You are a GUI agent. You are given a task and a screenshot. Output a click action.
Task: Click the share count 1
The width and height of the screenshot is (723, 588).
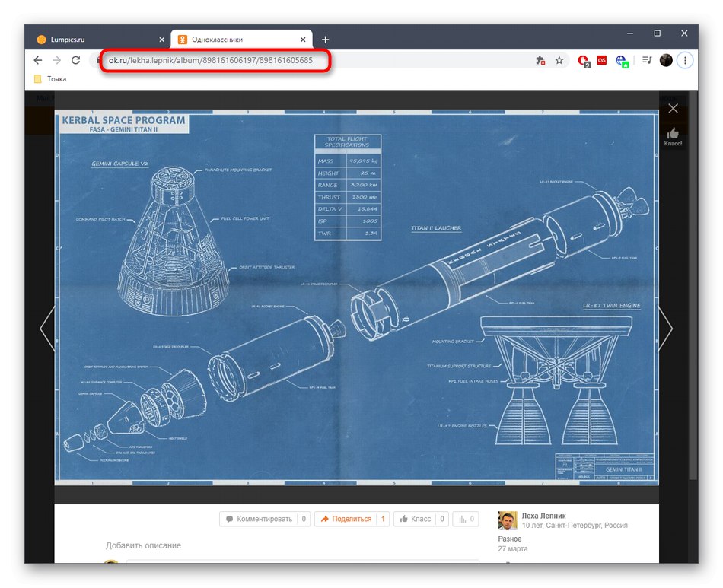tap(383, 519)
